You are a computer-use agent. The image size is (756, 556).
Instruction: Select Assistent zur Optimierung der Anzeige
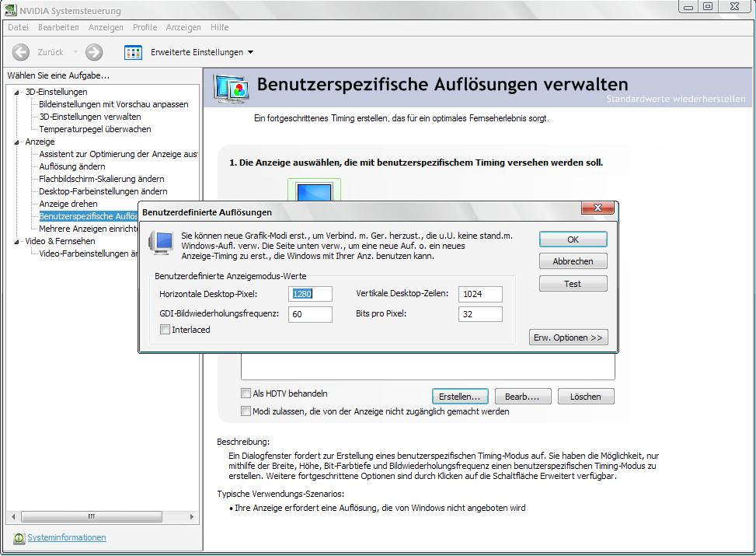click(118, 154)
